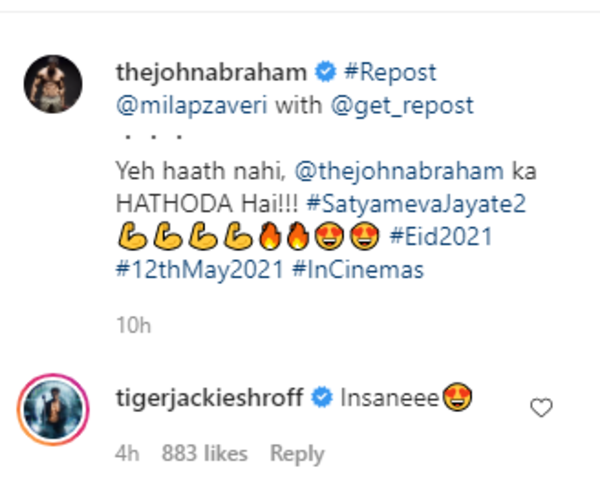The image size is (600, 492).
Task: View the 883 likes list
Action: 204,453
